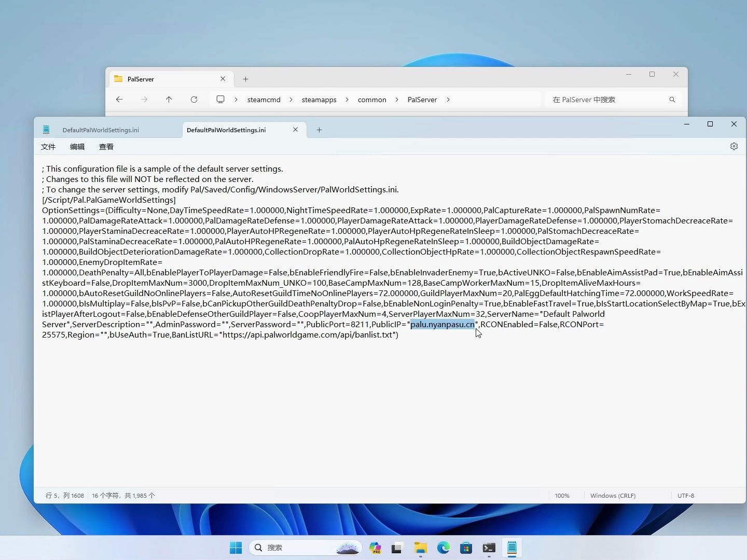
Task: Expand the chevron after the PC icon
Action: [x=236, y=100]
